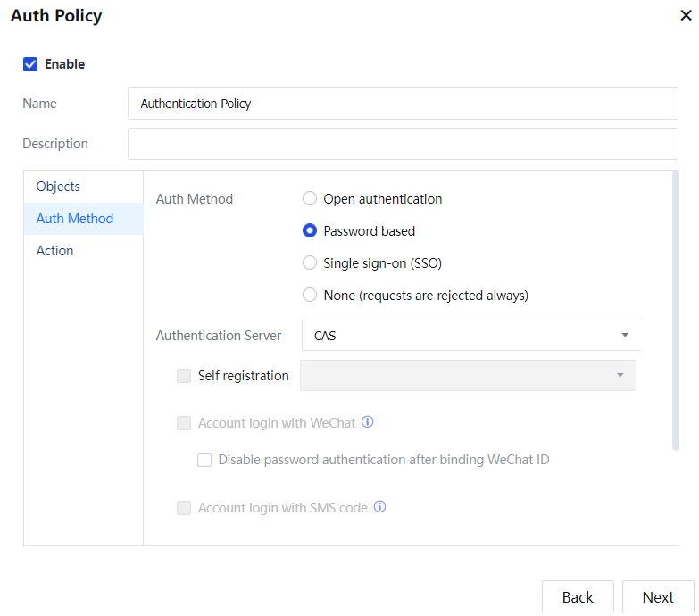Click the info icon beside SMS code login
The height and width of the screenshot is (616, 699).
[x=379, y=507]
